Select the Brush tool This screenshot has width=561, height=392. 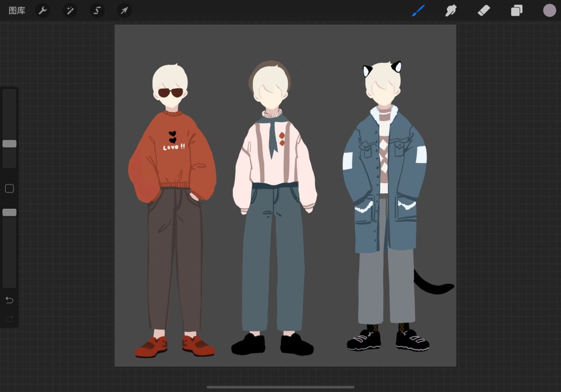coord(418,11)
